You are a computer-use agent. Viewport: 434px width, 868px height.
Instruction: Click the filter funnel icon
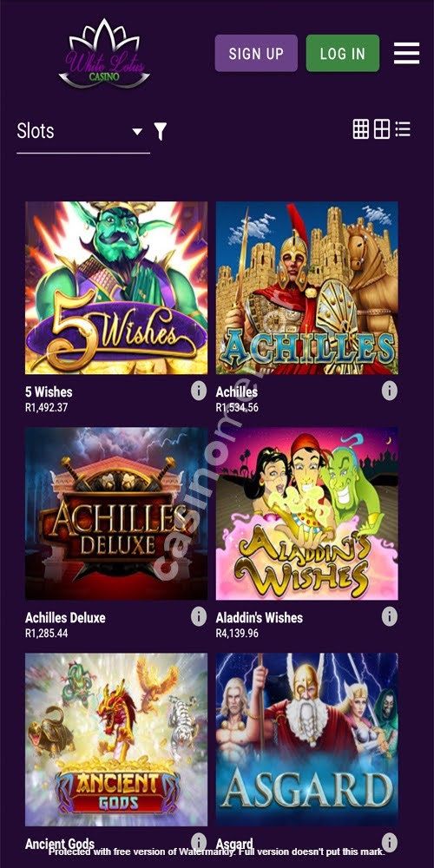(160, 131)
